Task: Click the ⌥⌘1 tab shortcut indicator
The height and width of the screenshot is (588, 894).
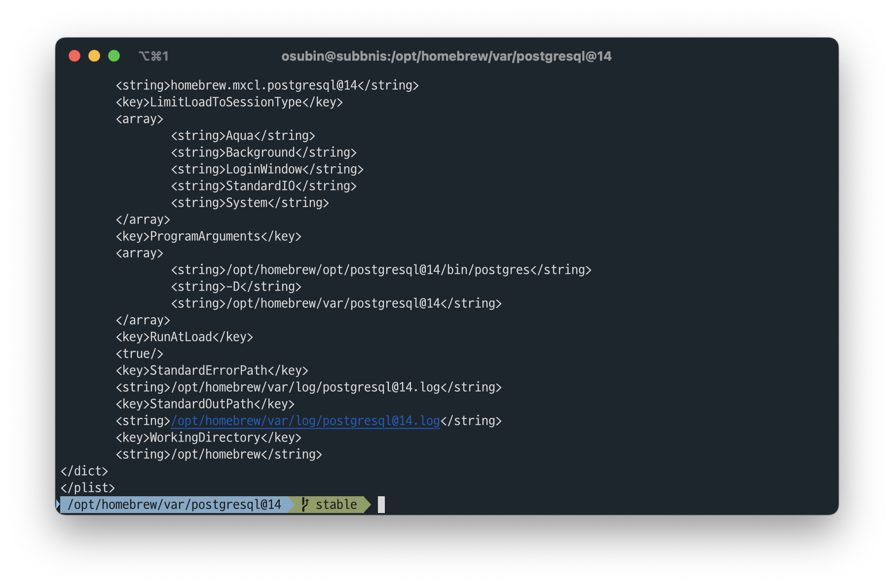Action: [153, 56]
